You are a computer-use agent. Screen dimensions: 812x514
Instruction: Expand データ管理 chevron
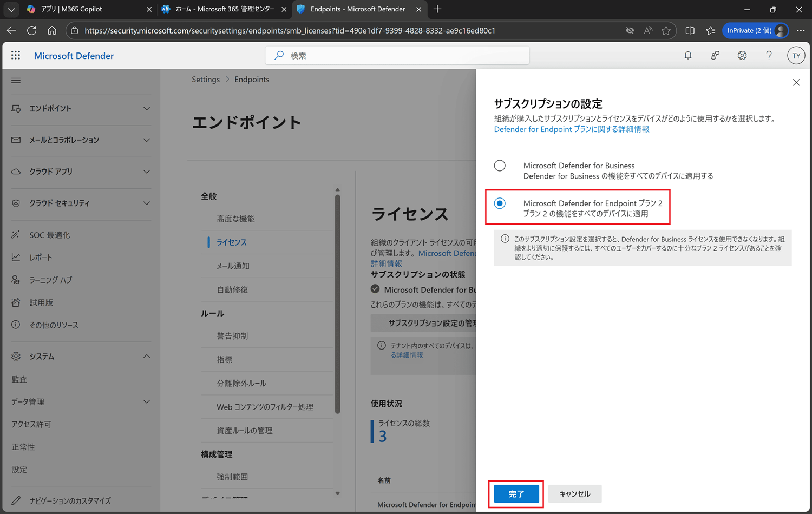click(x=147, y=401)
